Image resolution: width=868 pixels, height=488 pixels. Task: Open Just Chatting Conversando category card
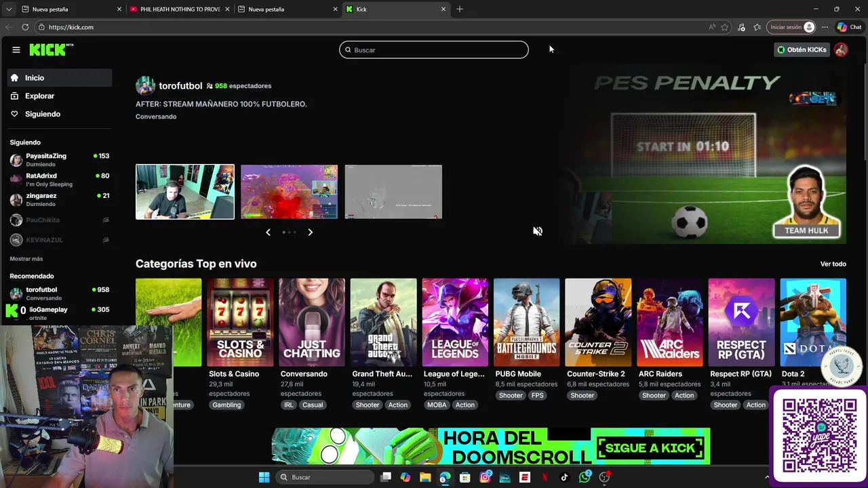tap(312, 323)
